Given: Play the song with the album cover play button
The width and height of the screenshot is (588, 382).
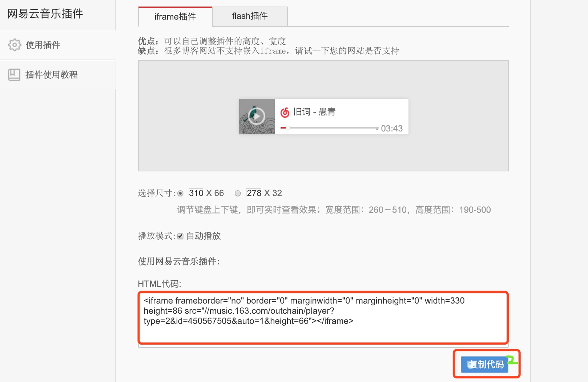Looking at the screenshot, I should pos(257,117).
